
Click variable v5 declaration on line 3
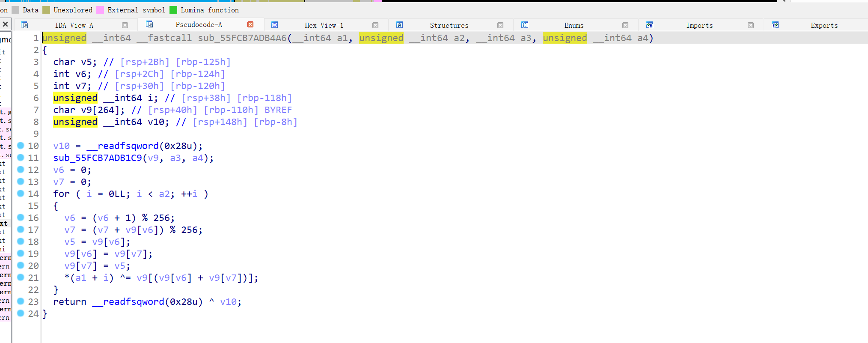86,62
